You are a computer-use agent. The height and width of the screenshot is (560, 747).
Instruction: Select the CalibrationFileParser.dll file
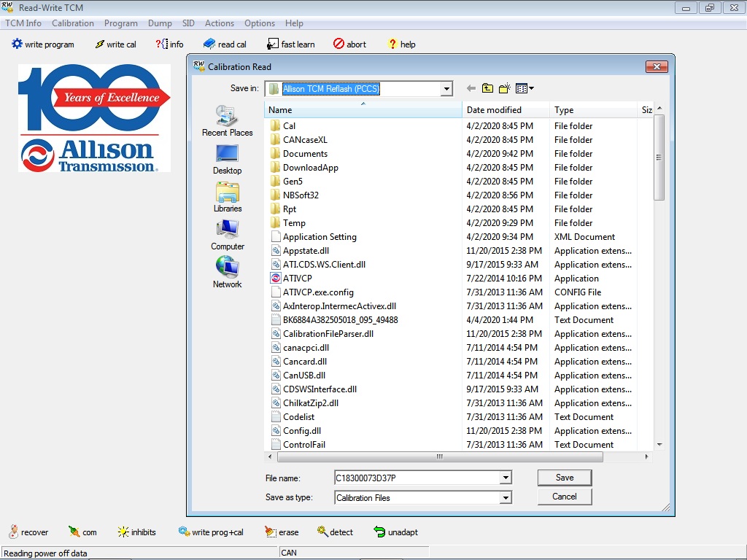click(322, 333)
